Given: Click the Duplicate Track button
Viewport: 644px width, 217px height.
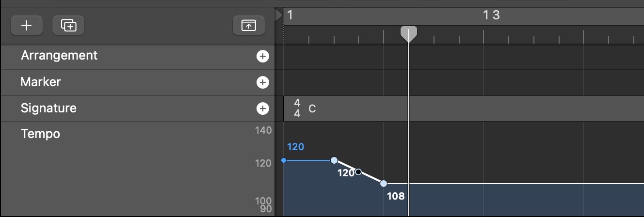Looking at the screenshot, I should click(x=68, y=26).
